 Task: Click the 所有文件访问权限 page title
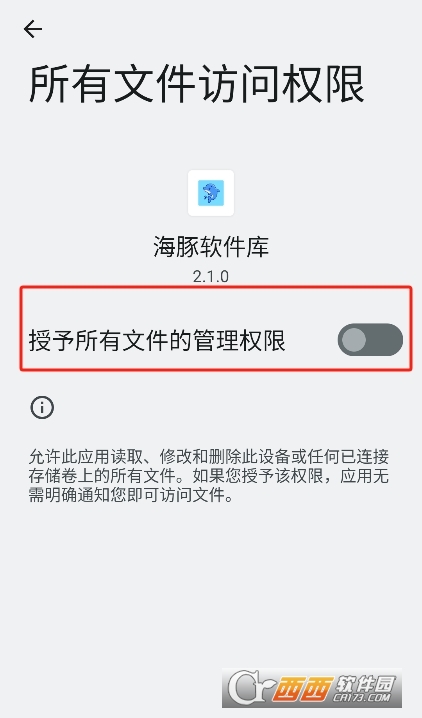[x=197, y=84]
